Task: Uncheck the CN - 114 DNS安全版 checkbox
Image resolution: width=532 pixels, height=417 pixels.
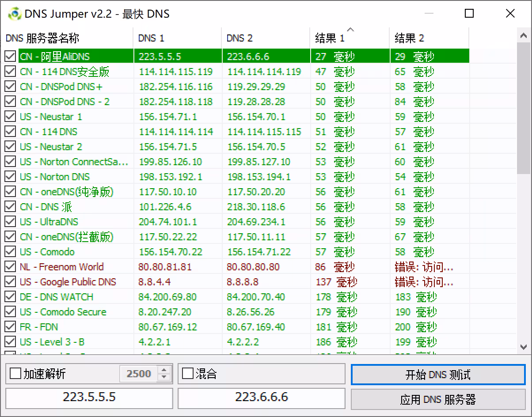Action: tap(10, 72)
